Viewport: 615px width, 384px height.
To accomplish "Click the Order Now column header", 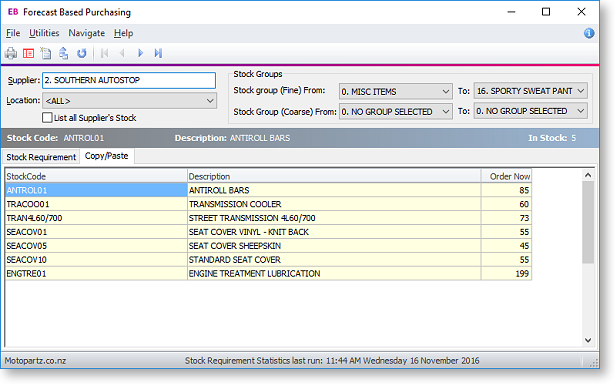I will (x=506, y=176).
